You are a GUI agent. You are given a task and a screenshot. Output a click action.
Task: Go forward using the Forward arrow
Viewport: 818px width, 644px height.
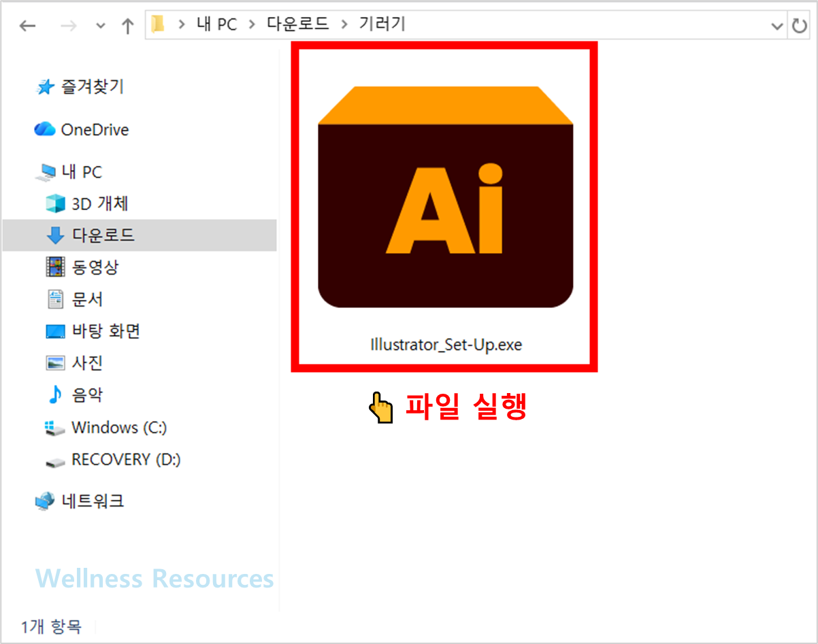pos(68,26)
